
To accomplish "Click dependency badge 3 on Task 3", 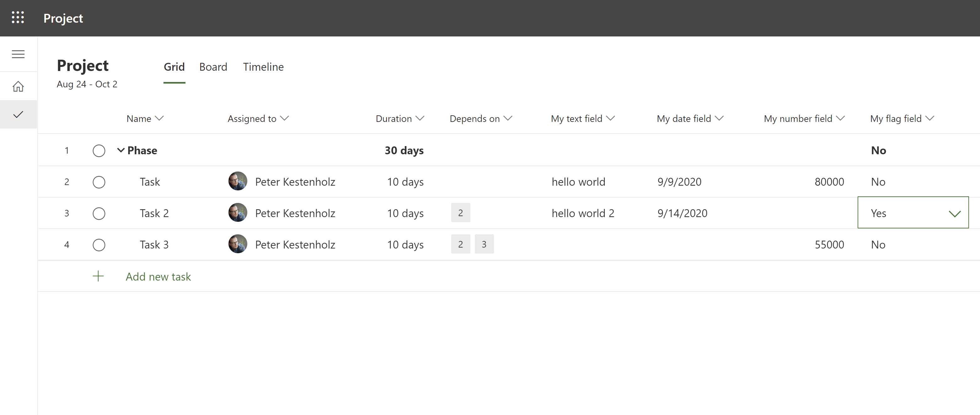I will pos(484,244).
